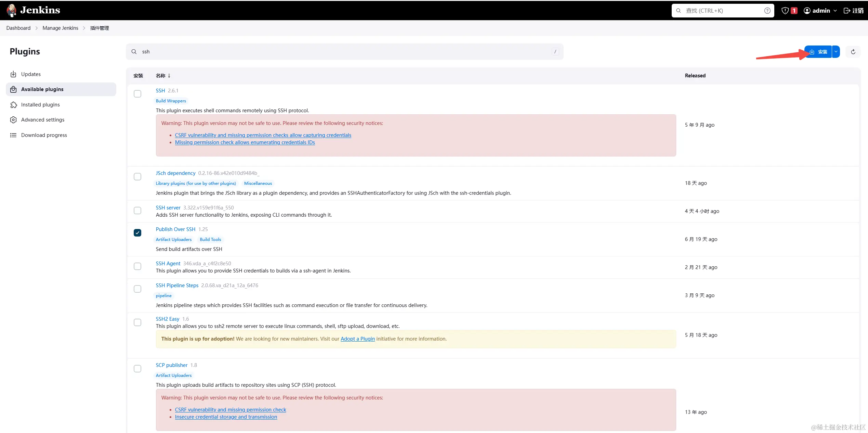Select Available plugins tab
The height and width of the screenshot is (433, 868).
coord(42,89)
